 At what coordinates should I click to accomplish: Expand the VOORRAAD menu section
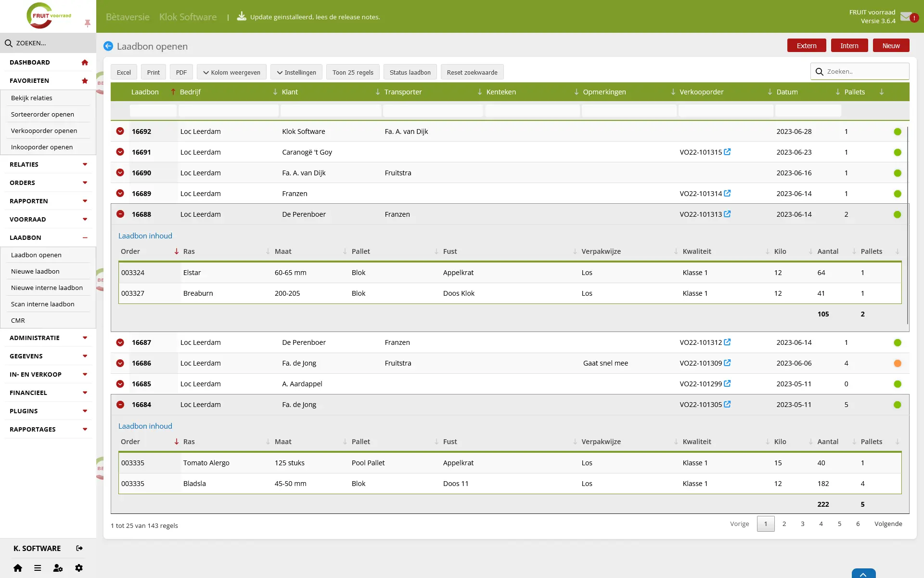tap(48, 220)
